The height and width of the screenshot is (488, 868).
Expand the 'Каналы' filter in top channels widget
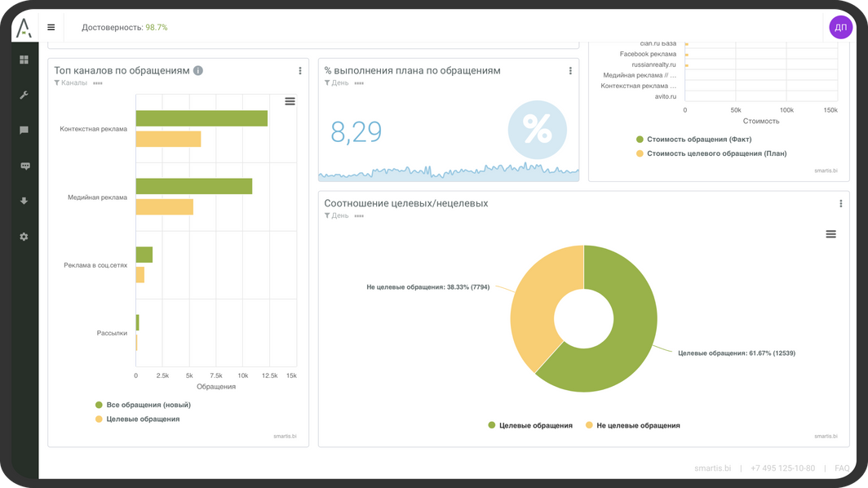click(x=73, y=82)
